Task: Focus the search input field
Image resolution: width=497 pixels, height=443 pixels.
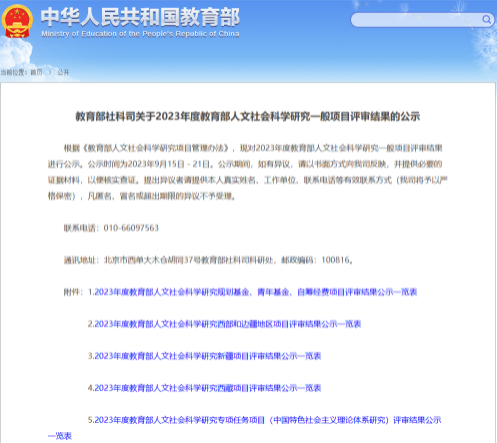Action: [417, 20]
